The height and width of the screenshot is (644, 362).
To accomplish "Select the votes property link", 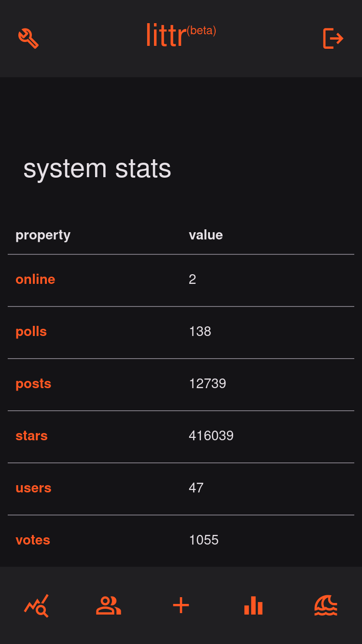I will pos(32,540).
